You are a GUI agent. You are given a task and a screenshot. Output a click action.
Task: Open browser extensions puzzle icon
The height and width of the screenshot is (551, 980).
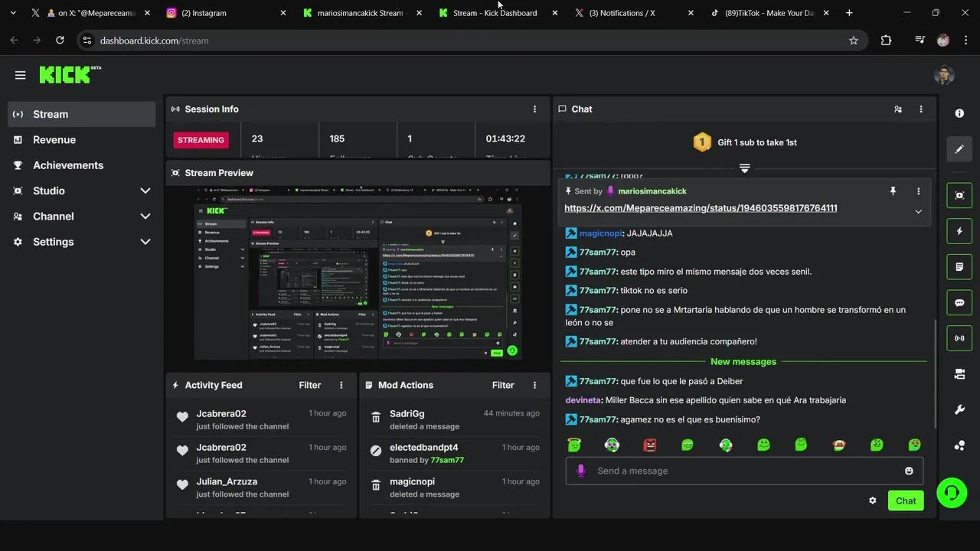pos(886,41)
